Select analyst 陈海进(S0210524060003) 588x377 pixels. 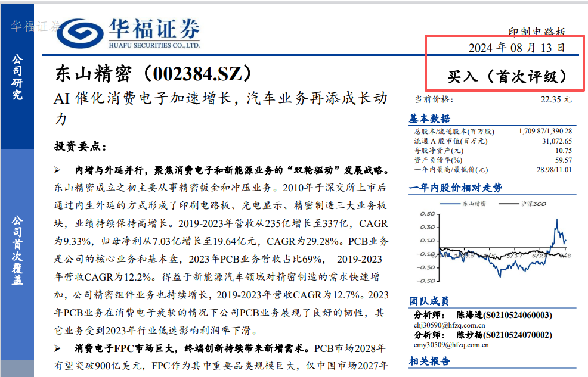tap(505, 315)
